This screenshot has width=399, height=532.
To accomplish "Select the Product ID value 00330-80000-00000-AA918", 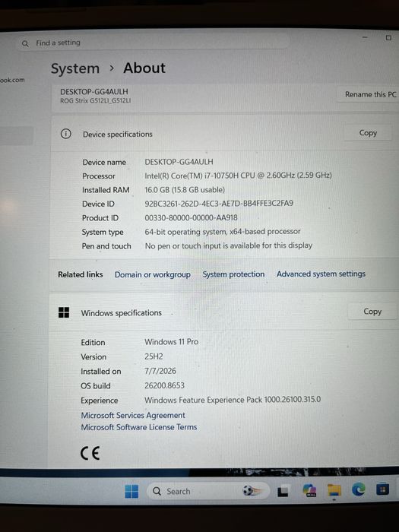I will pos(191,217).
